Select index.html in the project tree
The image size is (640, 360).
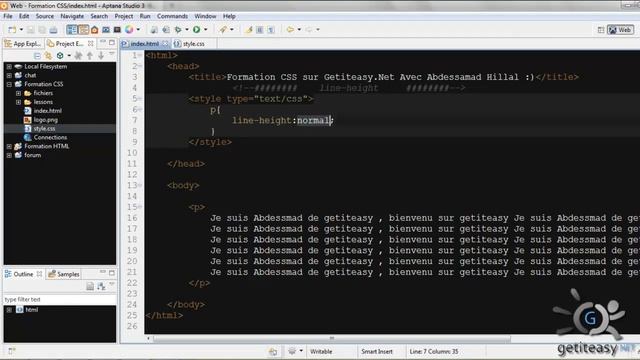click(43, 111)
